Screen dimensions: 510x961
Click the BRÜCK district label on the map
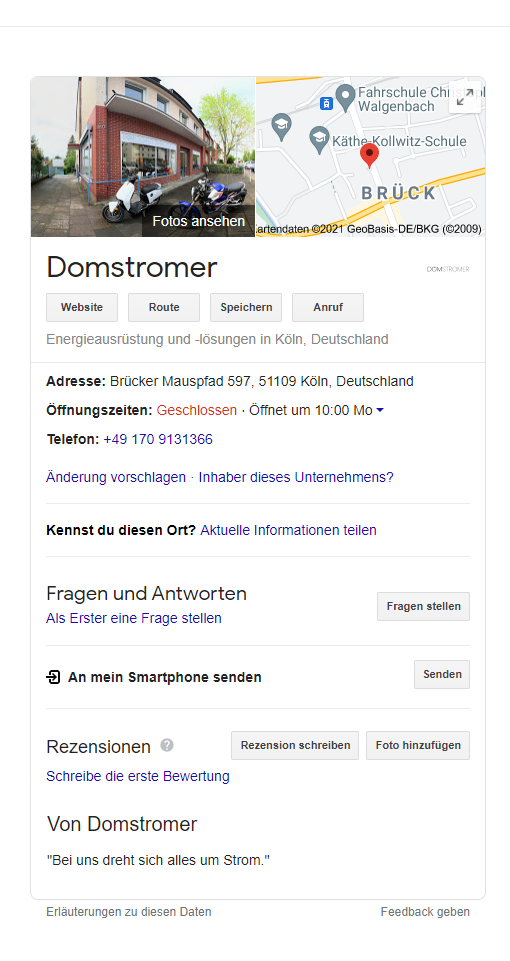(x=398, y=194)
